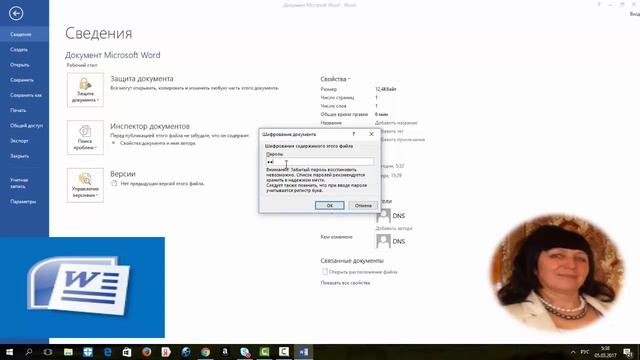The image size is (640, 360).
Task: Open the Поиск проблем button
Action: tap(85, 138)
